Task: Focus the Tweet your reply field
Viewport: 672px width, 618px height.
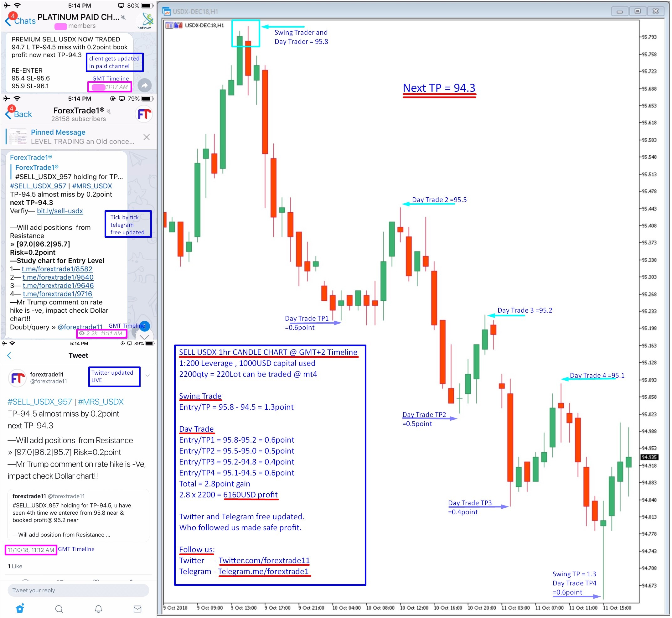Action: point(78,590)
